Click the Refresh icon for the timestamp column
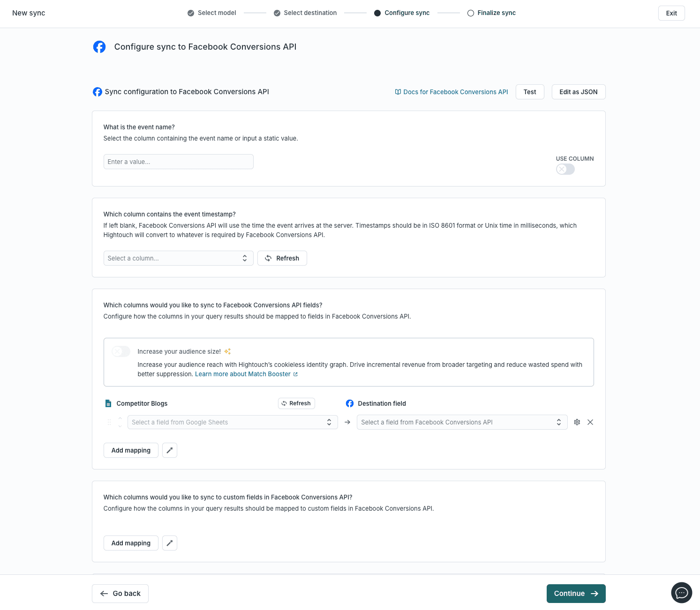 tap(268, 258)
